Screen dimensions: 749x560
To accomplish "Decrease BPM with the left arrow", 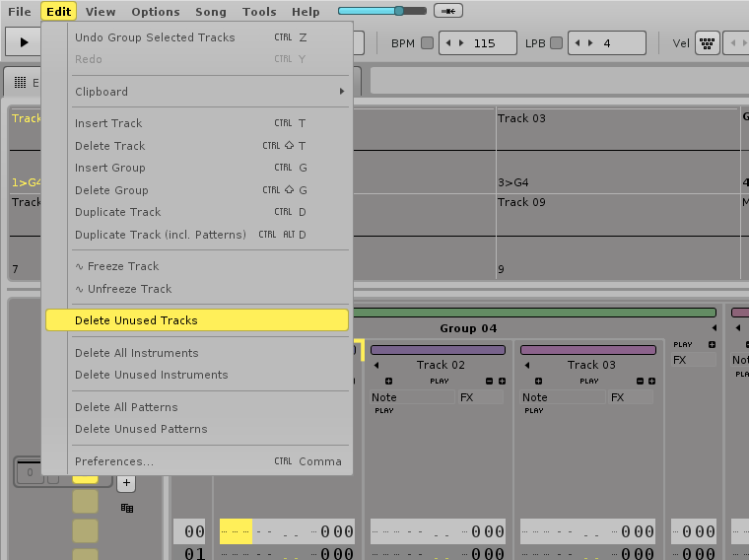I will coord(448,43).
